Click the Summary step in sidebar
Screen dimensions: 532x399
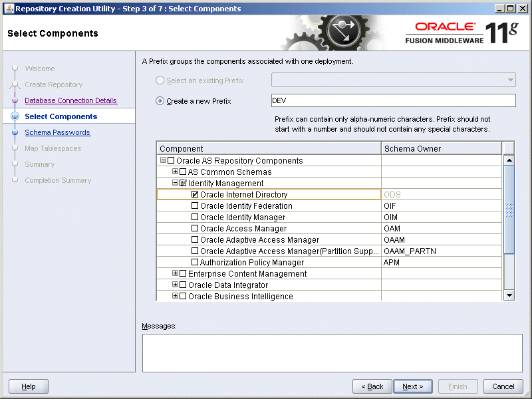click(40, 164)
